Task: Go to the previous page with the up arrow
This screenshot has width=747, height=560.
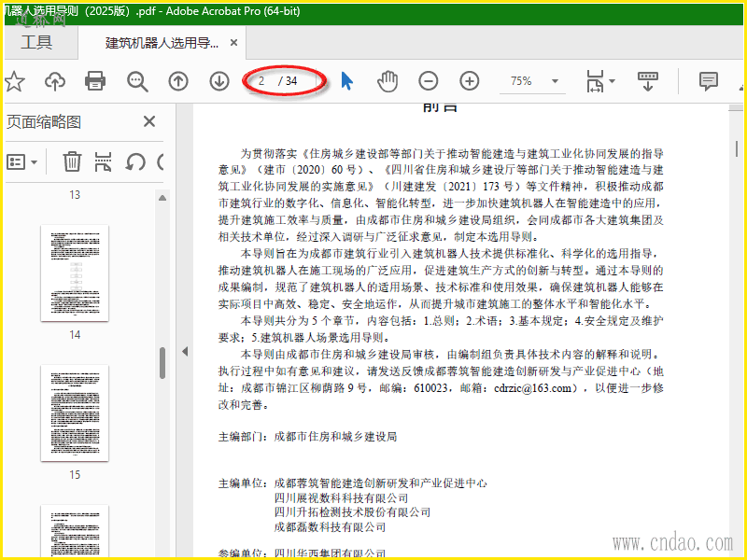Action: pyautogui.click(x=178, y=81)
